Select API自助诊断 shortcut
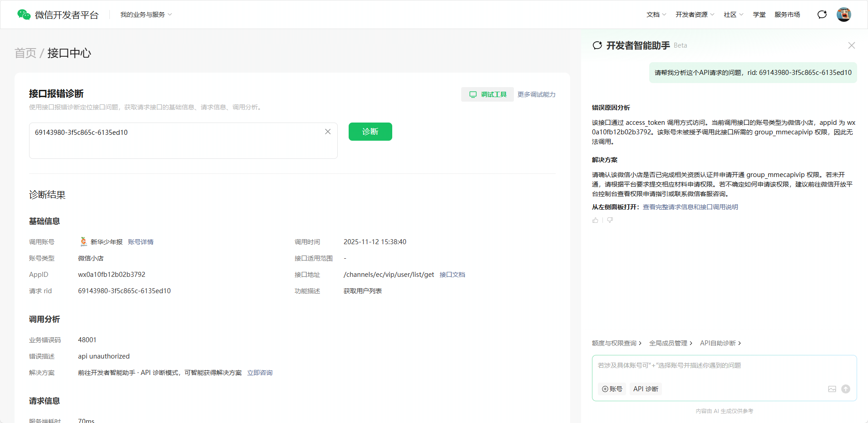 pyautogui.click(x=720, y=343)
